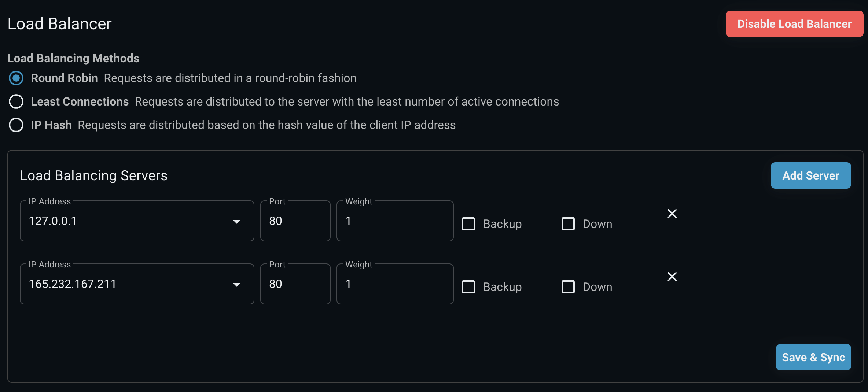
Task: Click the Weight field of the second server
Action: click(x=395, y=284)
